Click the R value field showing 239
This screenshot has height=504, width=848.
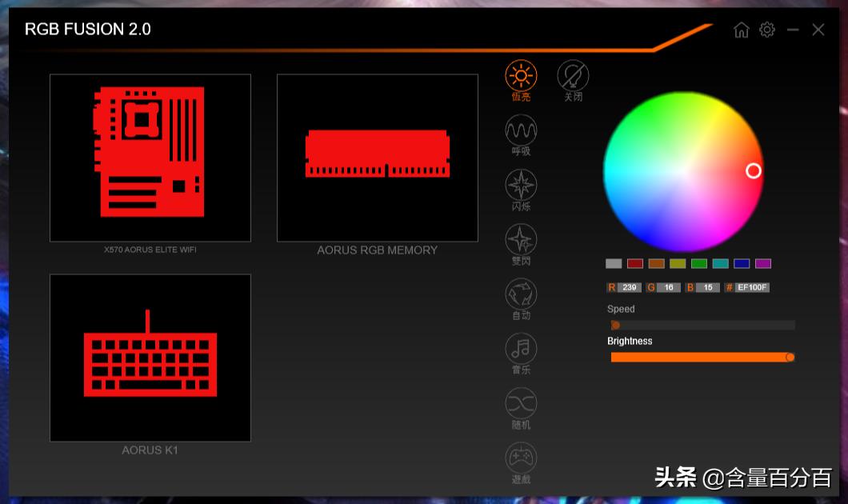click(x=629, y=288)
